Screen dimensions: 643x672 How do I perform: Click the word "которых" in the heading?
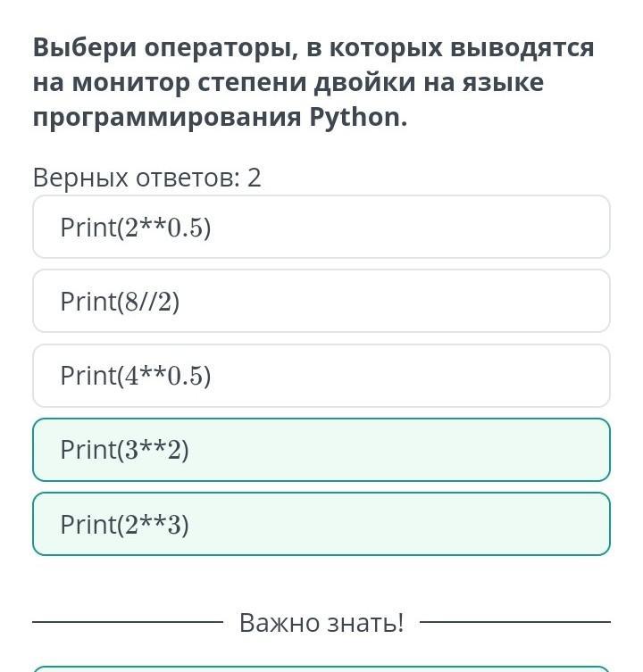[386, 47]
